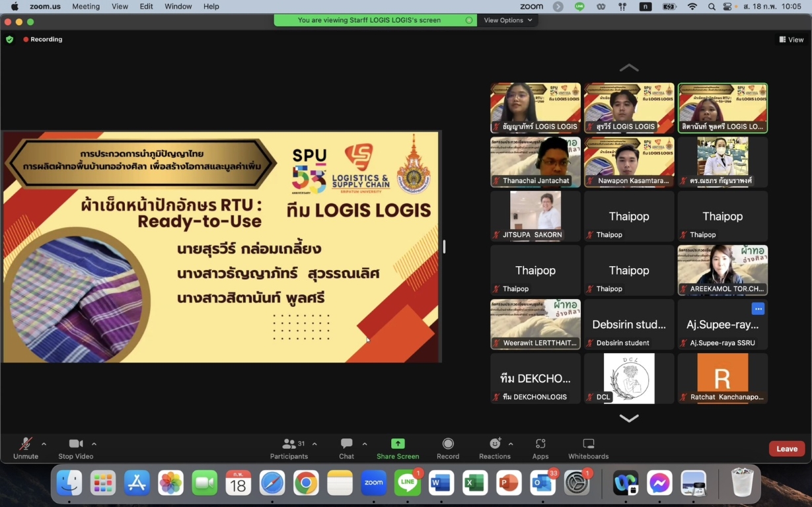This screenshot has height=507, width=812.
Task: Open the Trash in the Dock
Action: click(x=743, y=483)
